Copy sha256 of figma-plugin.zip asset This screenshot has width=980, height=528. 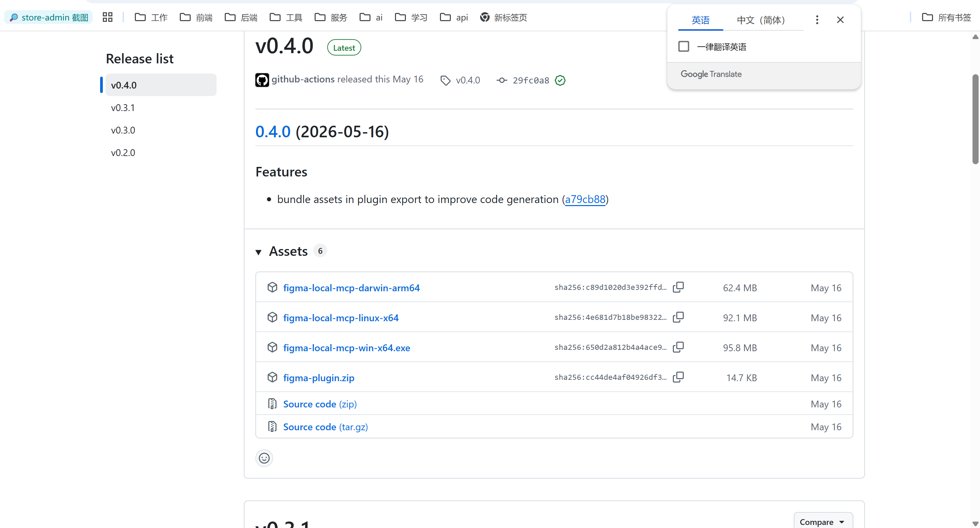[678, 377]
